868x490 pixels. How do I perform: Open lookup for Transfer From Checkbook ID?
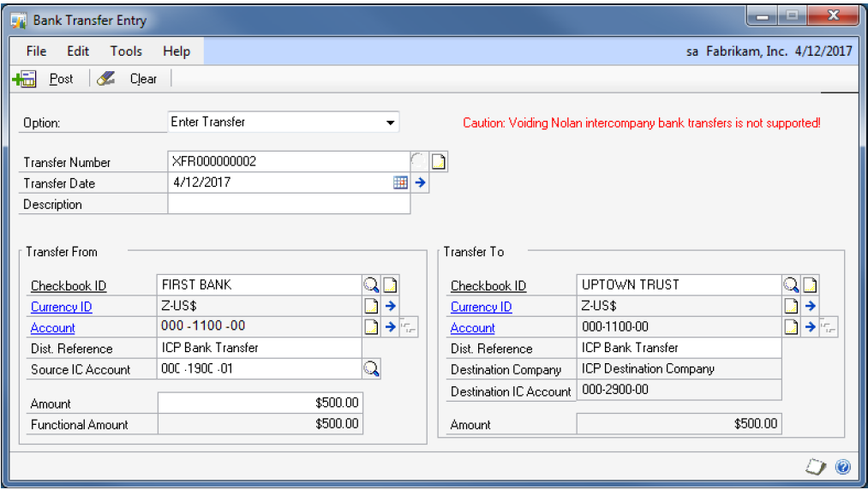371,285
